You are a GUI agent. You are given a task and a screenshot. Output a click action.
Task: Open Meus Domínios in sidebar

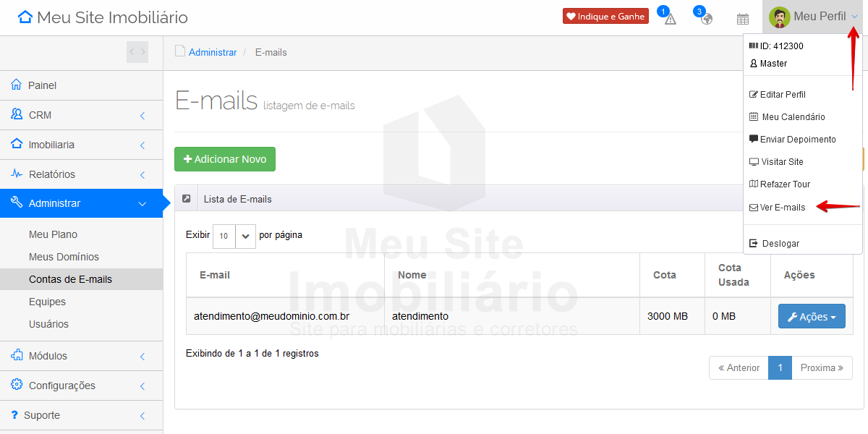[x=64, y=257]
